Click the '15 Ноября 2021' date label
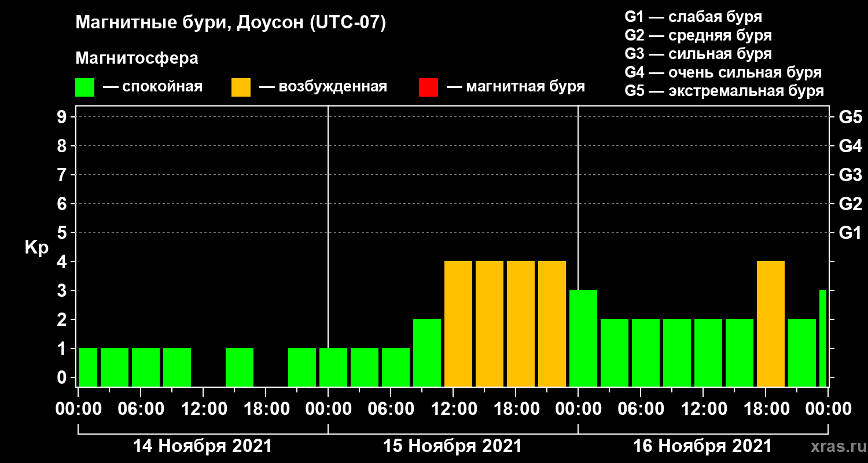This screenshot has width=868, height=463. click(453, 446)
